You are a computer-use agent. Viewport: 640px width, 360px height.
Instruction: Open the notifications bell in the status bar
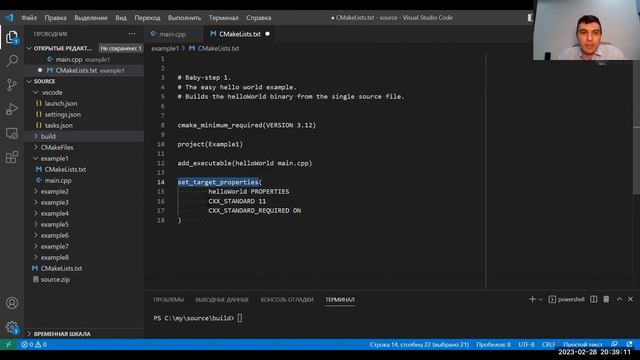click(629, 344)
